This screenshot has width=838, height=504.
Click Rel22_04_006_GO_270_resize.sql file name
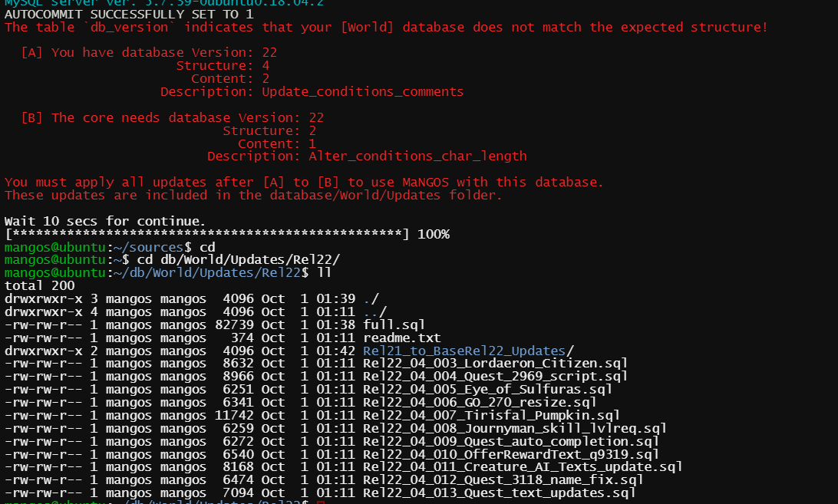point(480,403)
